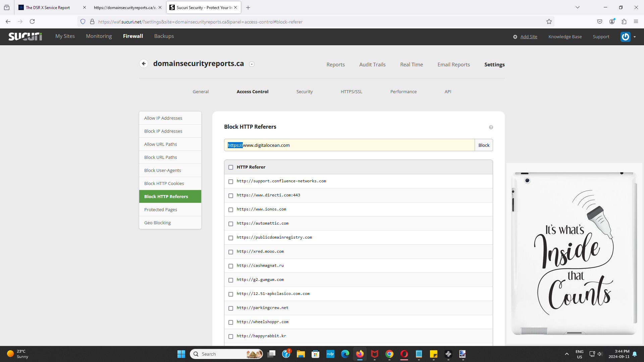Open Firefox application menu
Screen dimensions: 644x362
(636, 21)
